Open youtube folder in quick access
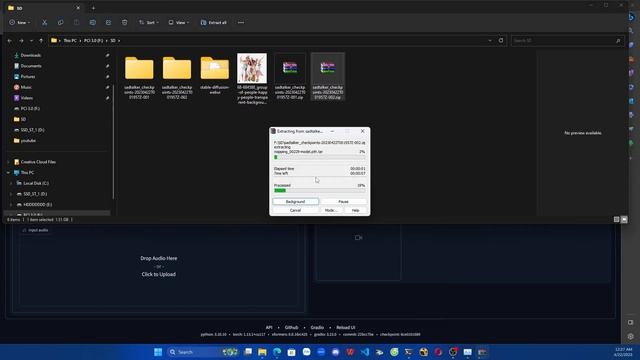640x360 pixels. click(28, 140)
